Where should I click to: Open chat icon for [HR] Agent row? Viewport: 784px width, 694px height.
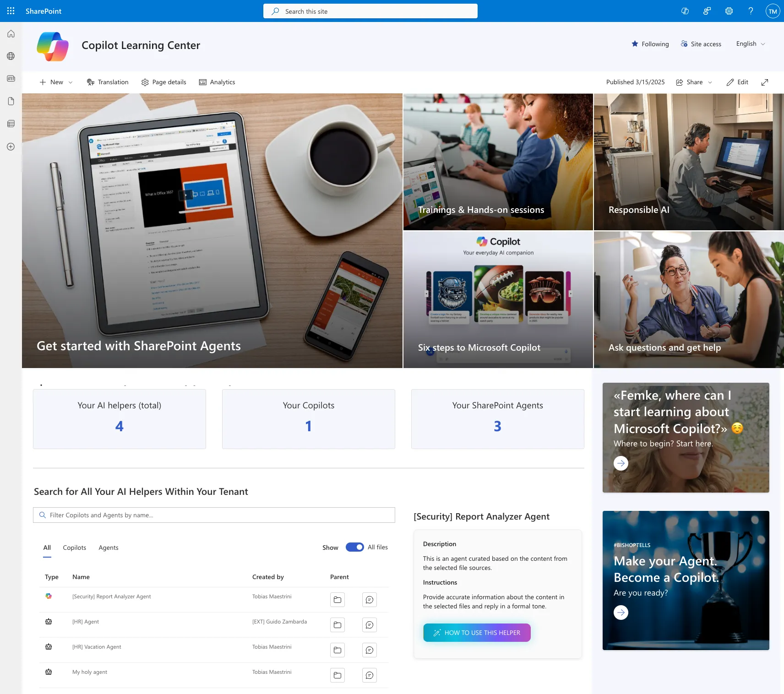tap(369, 625)
